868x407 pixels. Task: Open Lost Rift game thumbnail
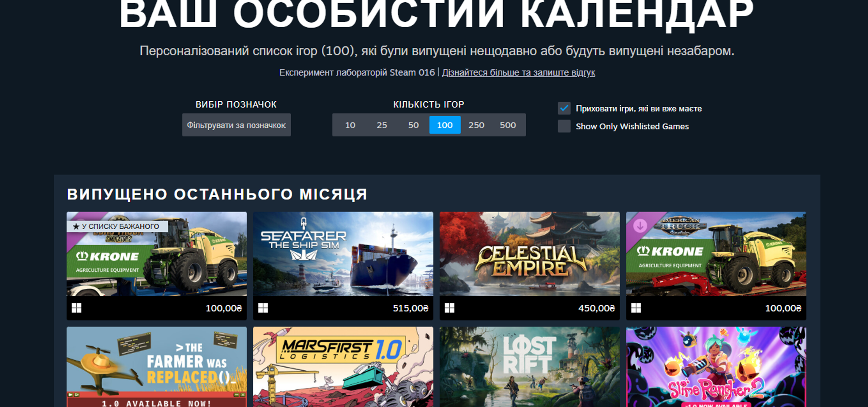point(530,367)
